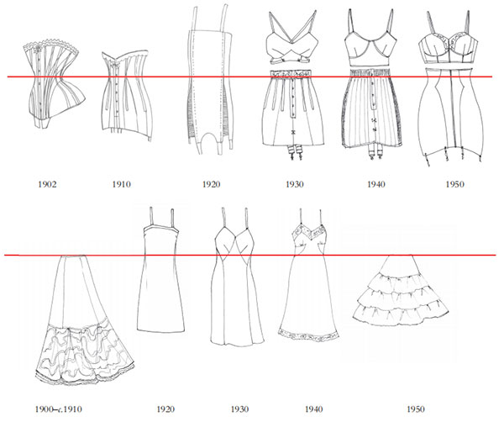Click the 1940 pleated girdle drawing
Image resolution: width=504 pixels, height=422 pixels.
pos(372,114)
